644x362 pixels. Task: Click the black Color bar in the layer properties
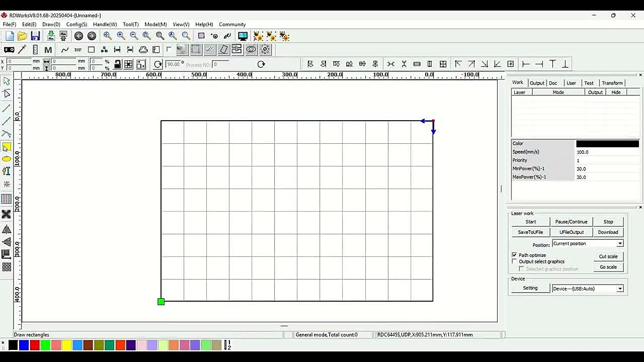[x=607, y=144]
